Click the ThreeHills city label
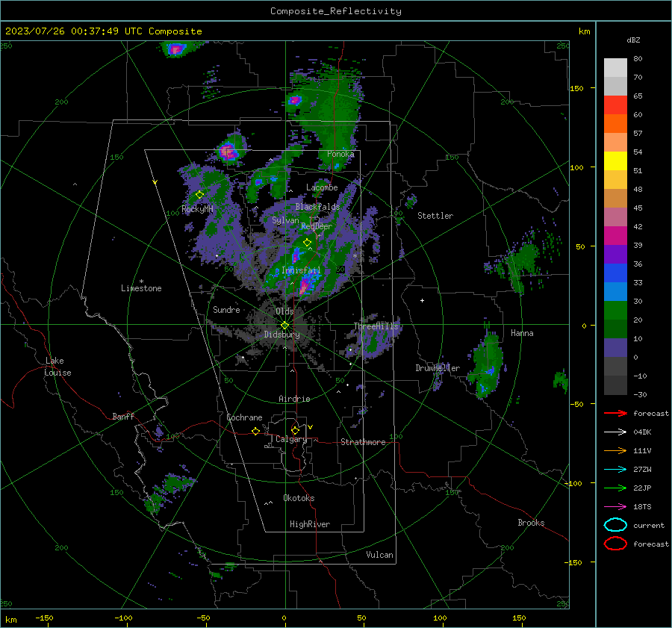This screenshot has width=672, height=628. pyautogui.click(x=376, y=326)
